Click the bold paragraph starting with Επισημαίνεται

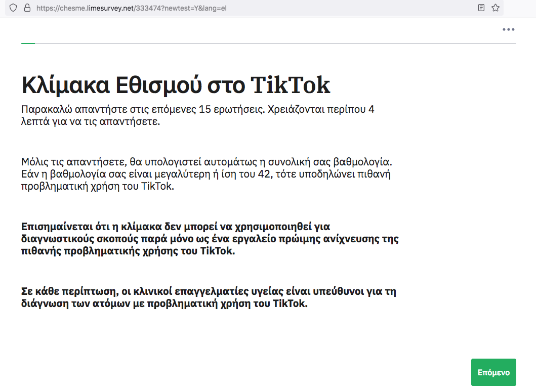pos(210,239)
